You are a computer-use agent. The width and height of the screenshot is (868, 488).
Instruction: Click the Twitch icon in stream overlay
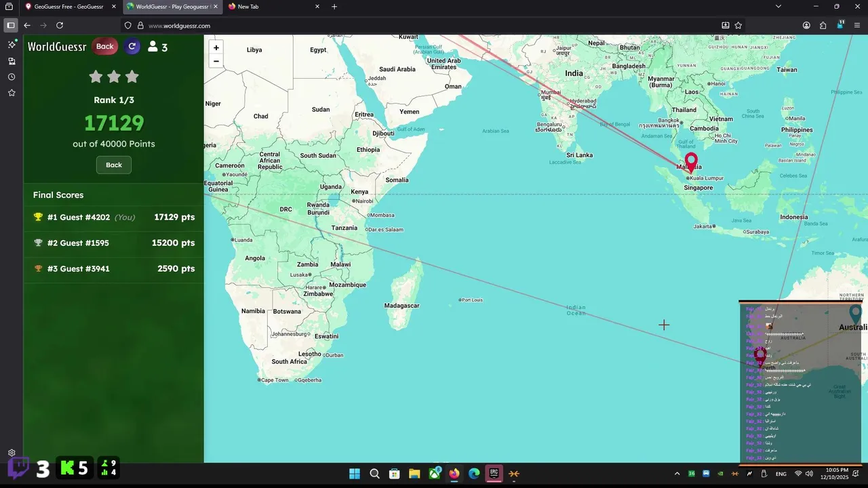(18, 468)
